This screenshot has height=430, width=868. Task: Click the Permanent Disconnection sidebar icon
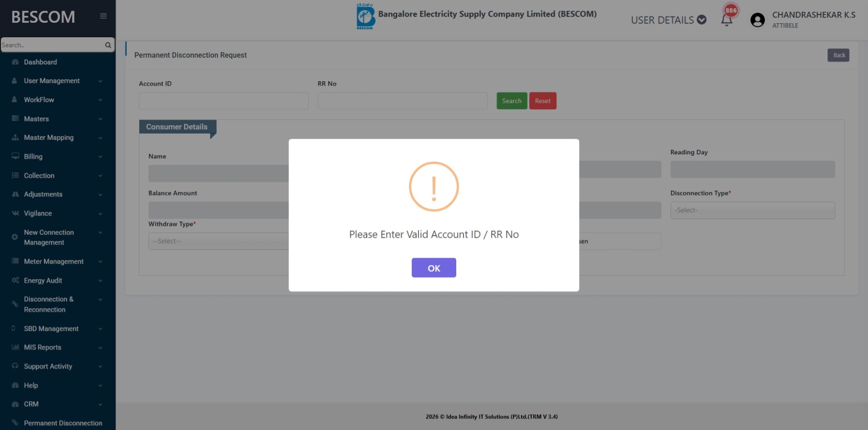[x=15, y=422]
